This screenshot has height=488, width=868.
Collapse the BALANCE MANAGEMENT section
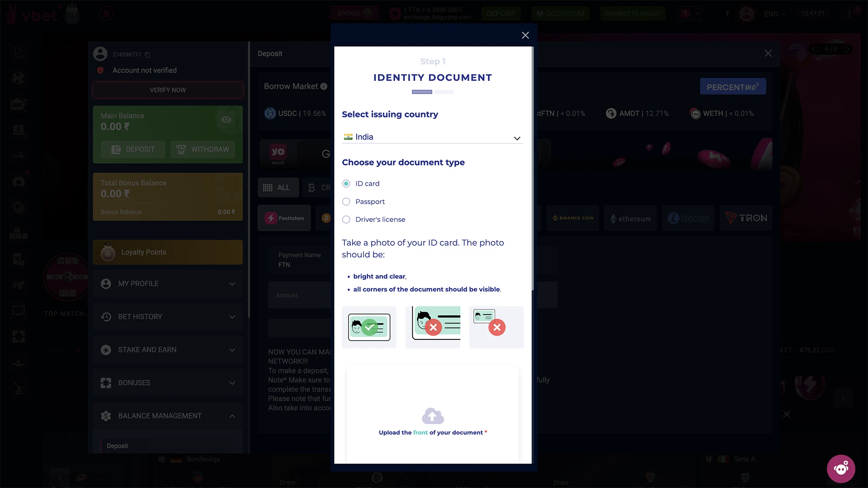point(168,416)
